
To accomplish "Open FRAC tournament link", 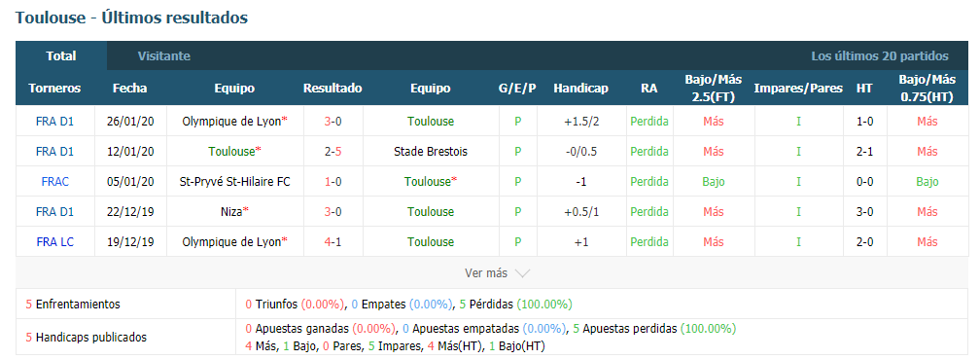I will (55, 182).
